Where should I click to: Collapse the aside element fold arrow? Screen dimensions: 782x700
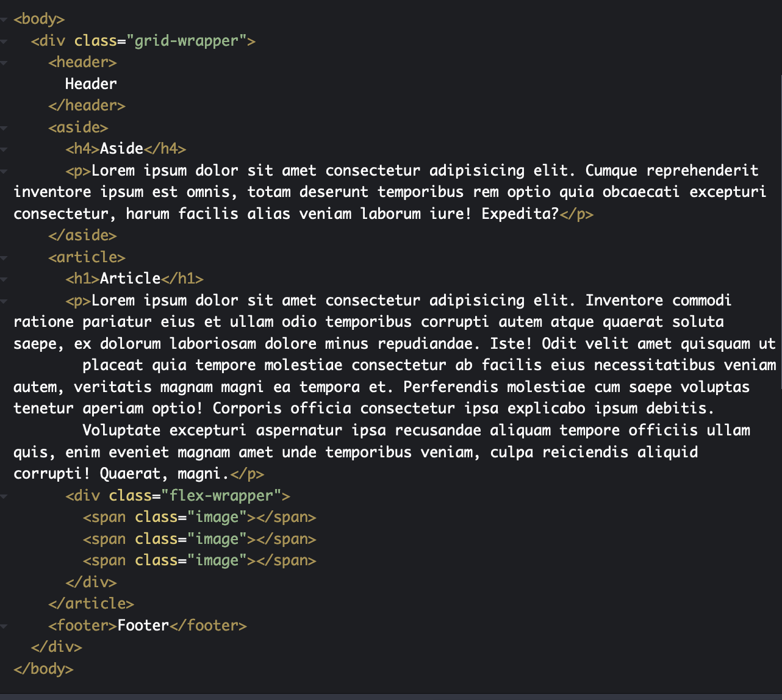3,127
